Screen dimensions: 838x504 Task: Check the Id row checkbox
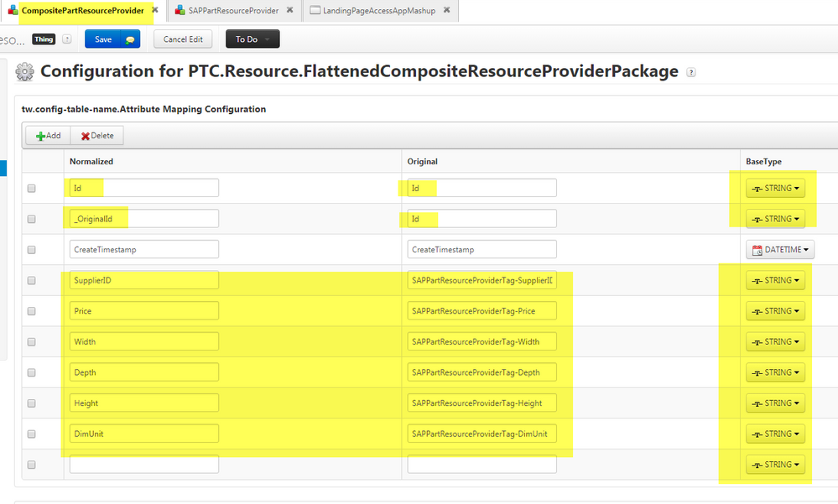(x=32, y=188)
